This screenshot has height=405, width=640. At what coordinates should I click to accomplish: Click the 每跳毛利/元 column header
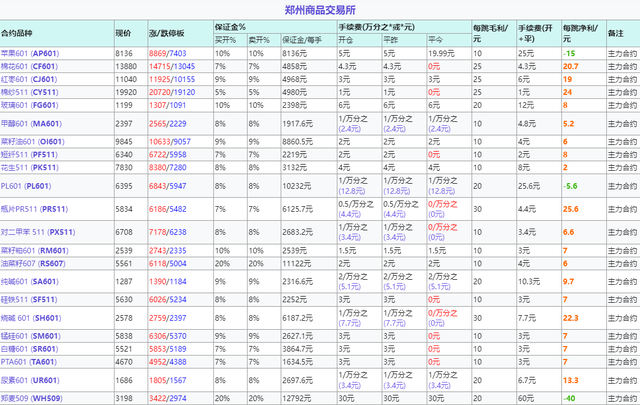491,33
